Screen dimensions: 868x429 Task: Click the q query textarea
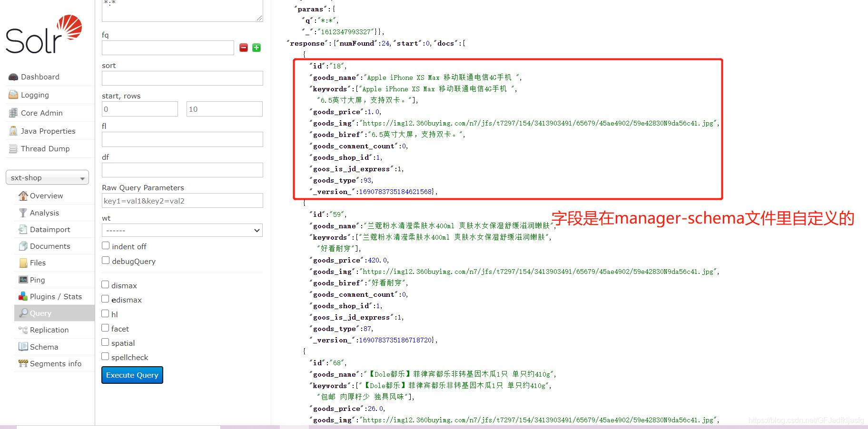(x=182, y=10)
